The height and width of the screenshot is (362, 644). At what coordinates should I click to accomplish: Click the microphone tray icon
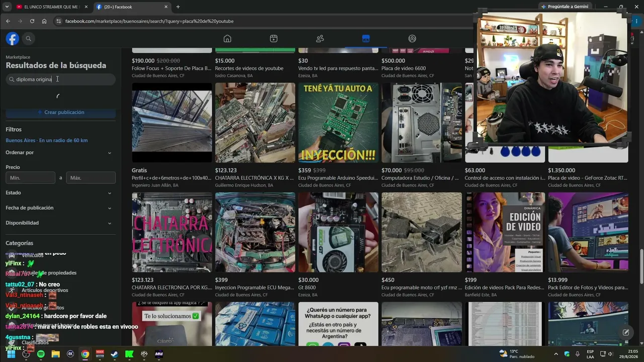(578, 354)
